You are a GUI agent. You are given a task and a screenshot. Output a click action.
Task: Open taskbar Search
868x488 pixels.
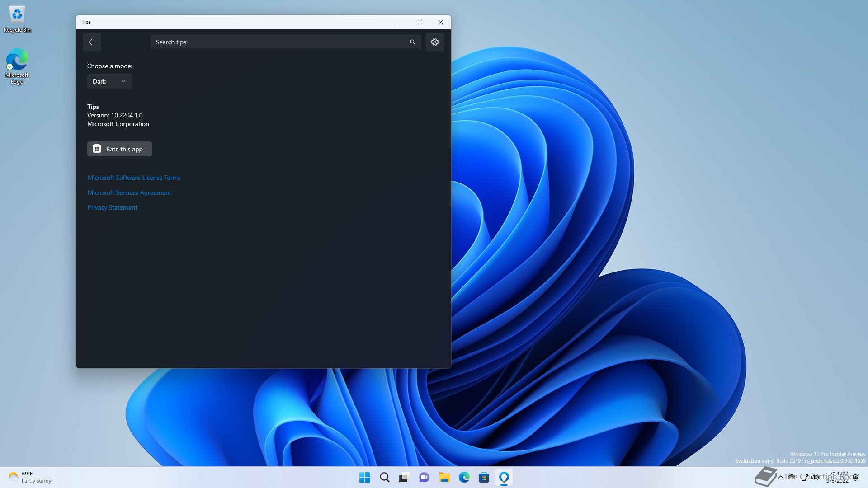click(x=385, y=477)
